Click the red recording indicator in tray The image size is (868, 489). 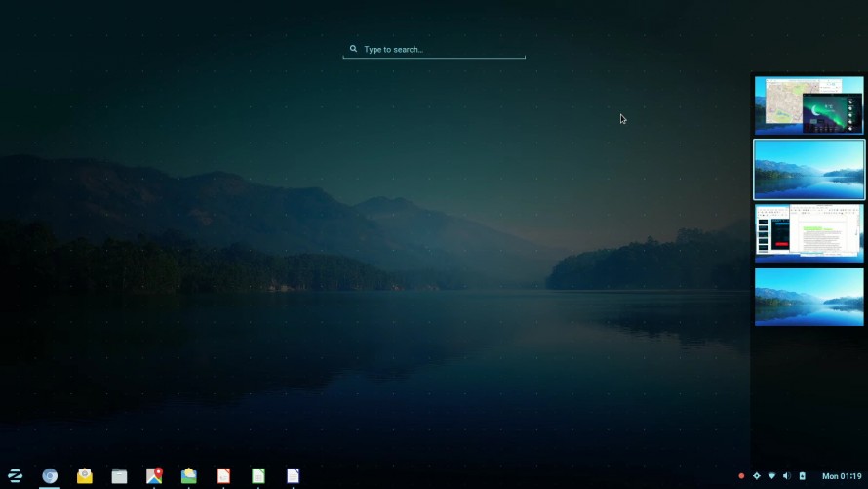(x=741, y=476)
